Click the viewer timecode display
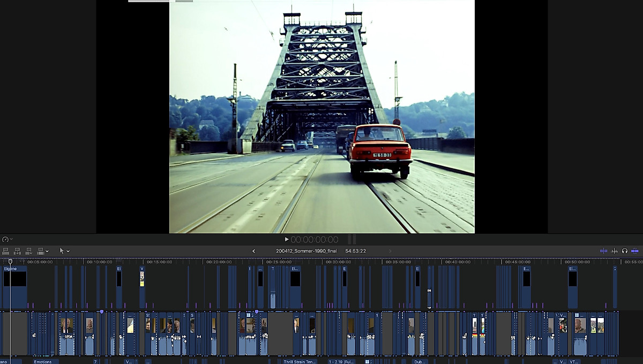The image size is (643, 364). tap(314, 239)
